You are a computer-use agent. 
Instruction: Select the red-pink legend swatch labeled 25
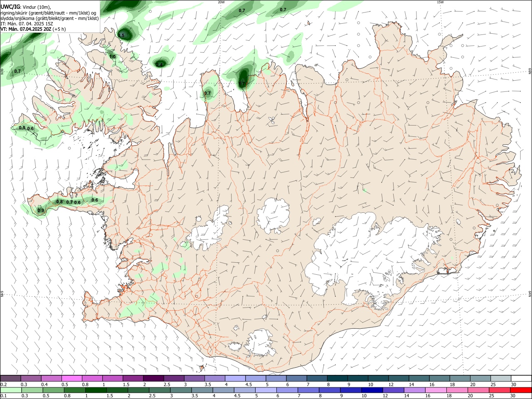(x=499, y=390)
